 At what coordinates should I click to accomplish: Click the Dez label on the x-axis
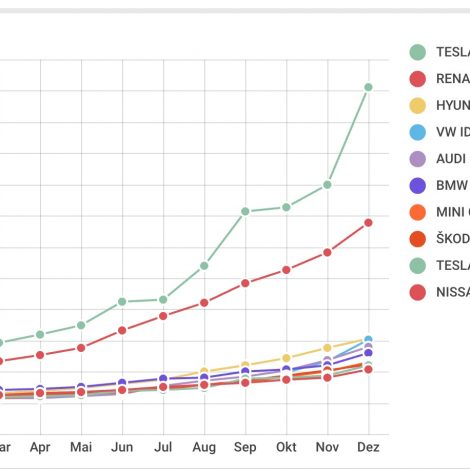click(368, 447)
